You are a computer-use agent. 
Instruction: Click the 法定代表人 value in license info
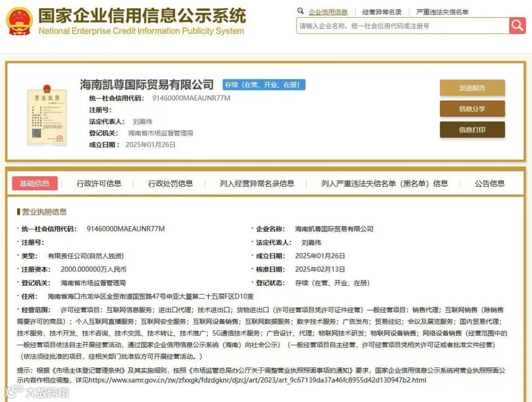[311, 242]
